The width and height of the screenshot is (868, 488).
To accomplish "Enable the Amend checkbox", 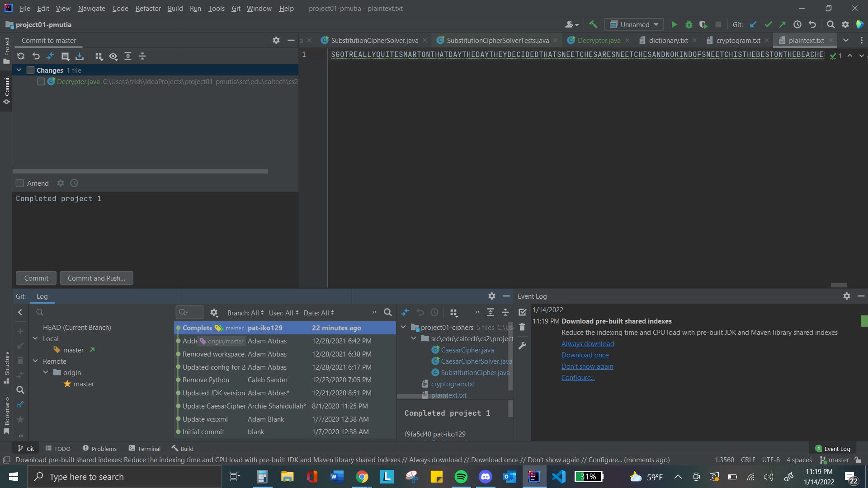I will (x=20, y=183).
